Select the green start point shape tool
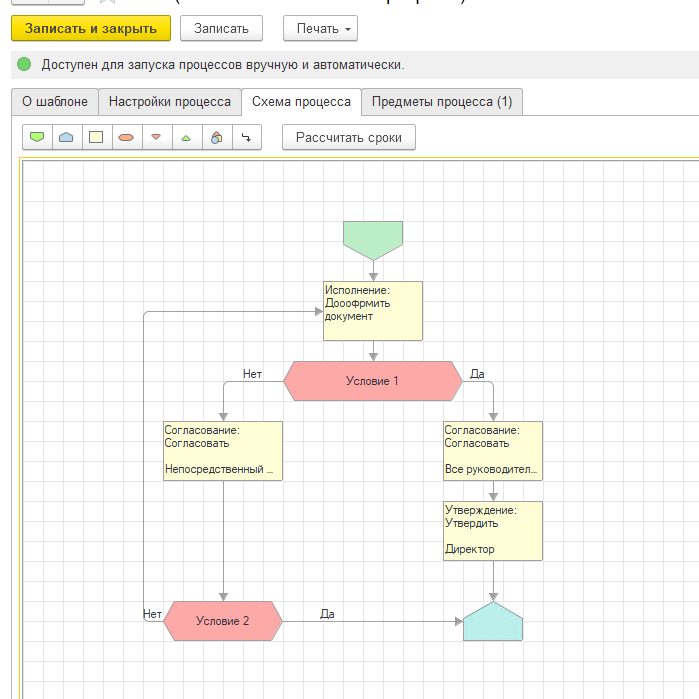Screen dimensions: 699x699 pos(37,138)
